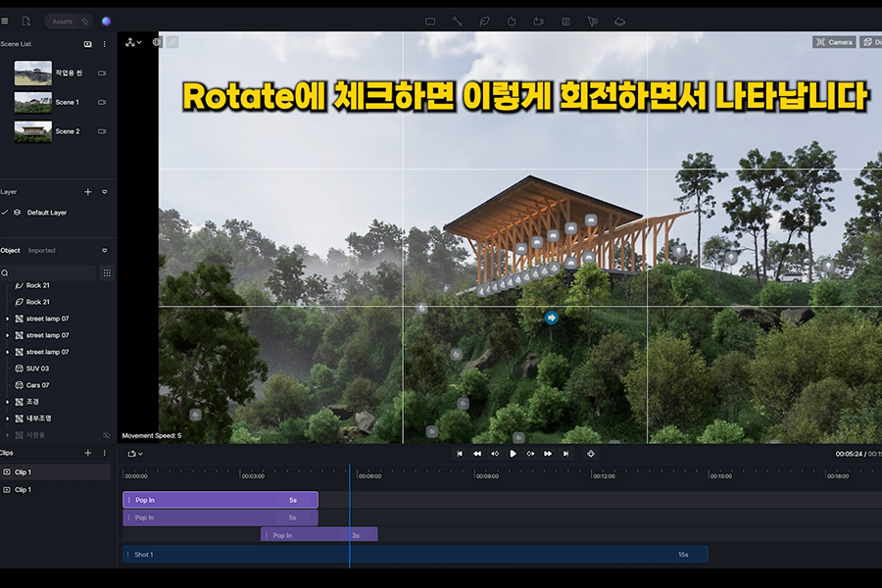Screen dimensions: 882x588
Task: Toggle visibility of the 사람들 object
Action: tap(107, 433)
